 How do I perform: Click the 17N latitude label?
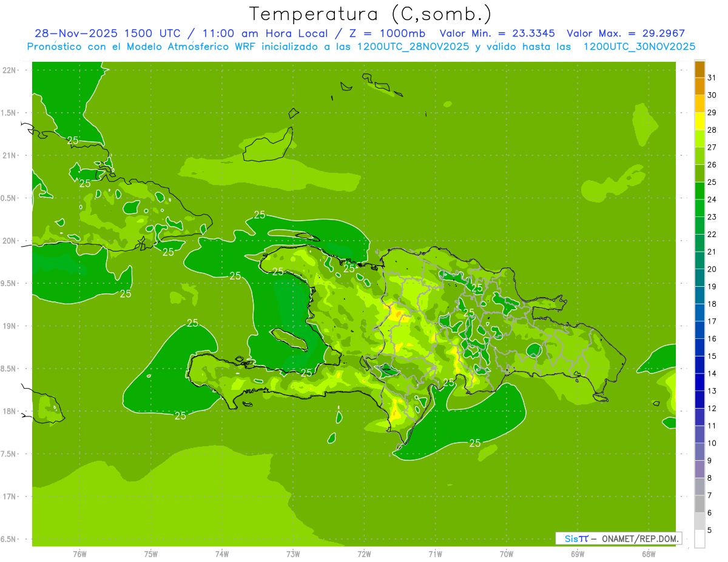click(10, 497)
